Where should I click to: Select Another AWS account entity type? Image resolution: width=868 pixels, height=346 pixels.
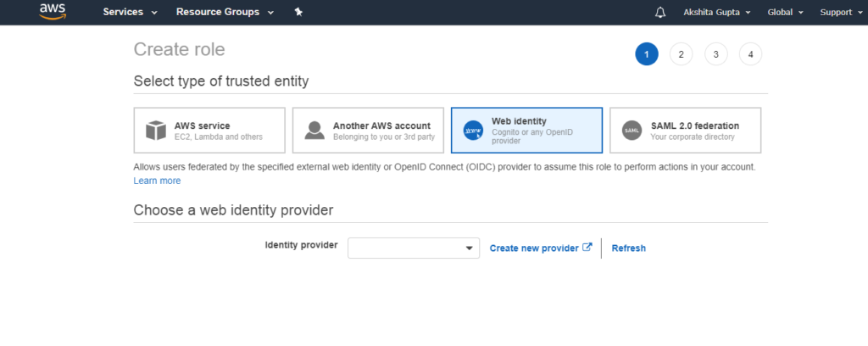tap(368, 131)
